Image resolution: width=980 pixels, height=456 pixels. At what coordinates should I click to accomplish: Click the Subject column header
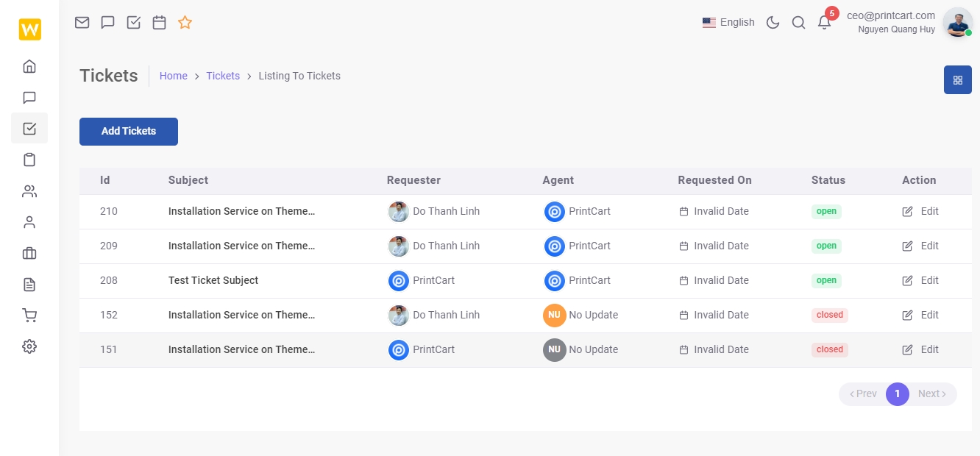pos(188,180)
